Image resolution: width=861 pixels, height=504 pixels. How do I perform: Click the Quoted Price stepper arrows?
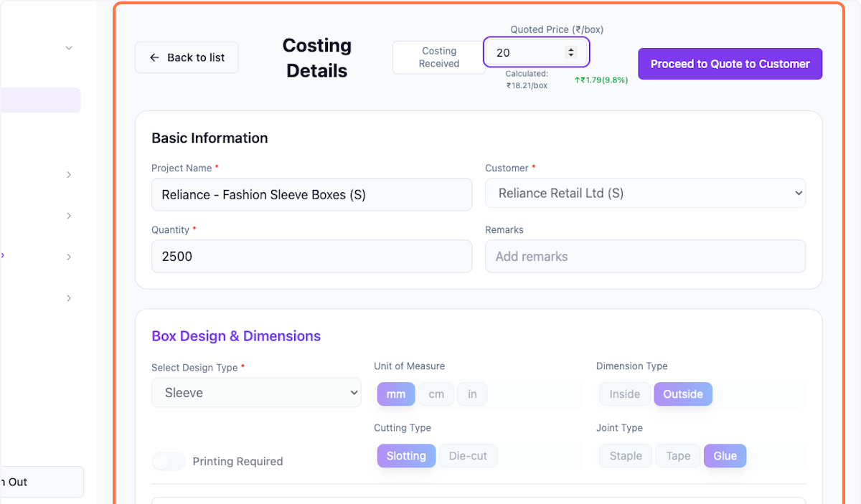(571, 52)
